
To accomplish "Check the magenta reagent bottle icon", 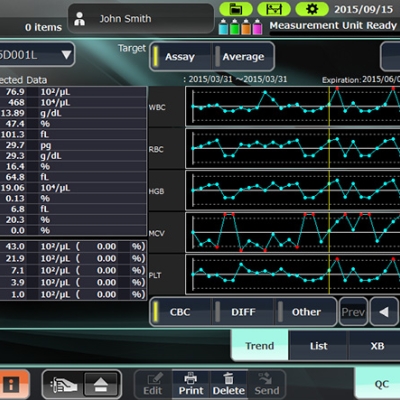I will coord(257,27).
